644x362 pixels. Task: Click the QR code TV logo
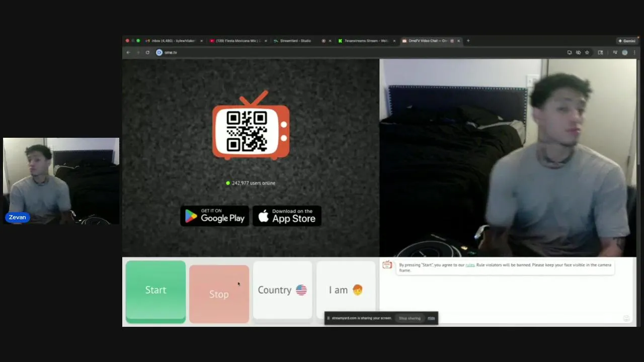(x=251, y=125)
